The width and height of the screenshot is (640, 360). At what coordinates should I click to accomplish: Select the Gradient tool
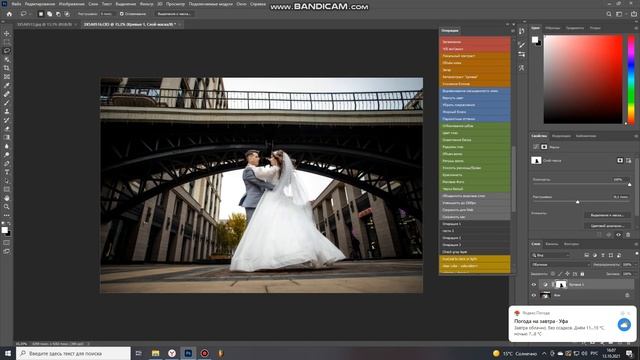point(7,137)
